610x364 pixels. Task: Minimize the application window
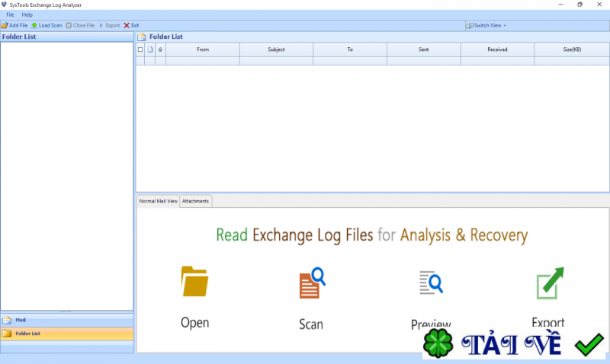(x=560, y=5)
